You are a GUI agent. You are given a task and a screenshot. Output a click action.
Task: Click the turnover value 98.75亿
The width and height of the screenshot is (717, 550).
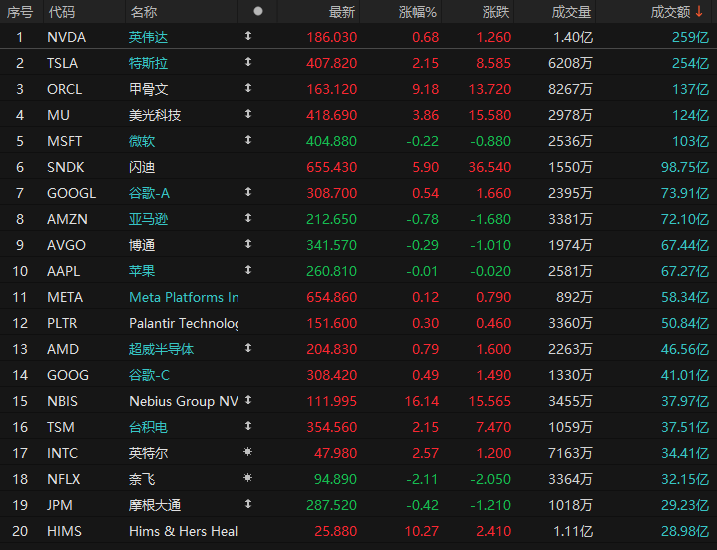[685, 167]
